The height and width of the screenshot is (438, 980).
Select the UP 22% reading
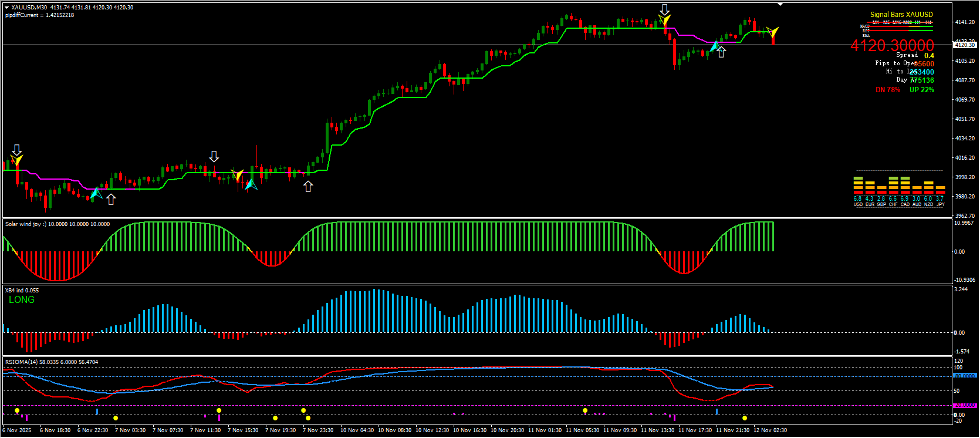(x=921, y=90)
